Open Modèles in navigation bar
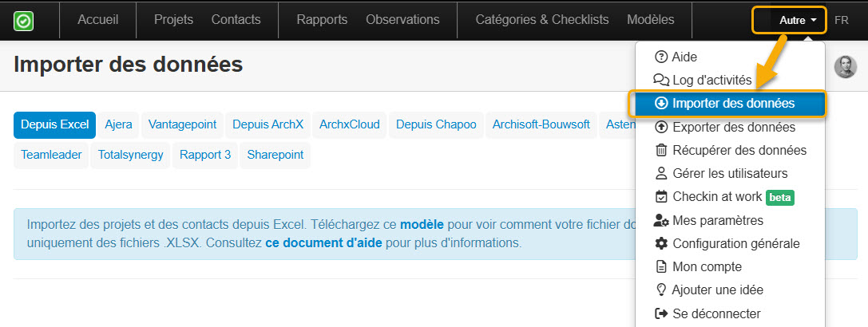Screen dimensions: 868x327 pyautogui.click(x=651, y=20)
